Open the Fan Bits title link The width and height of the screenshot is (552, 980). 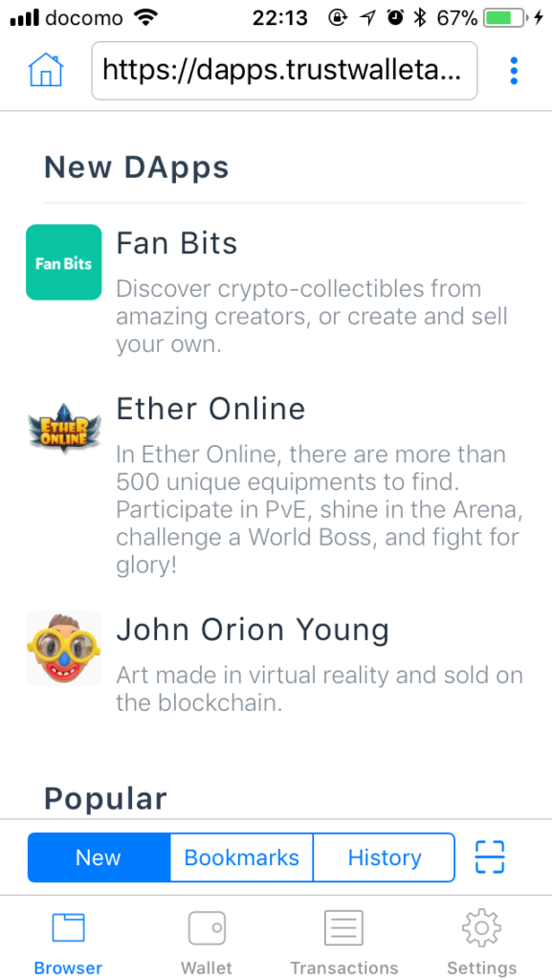pyautogui.click(x=177, y=244)
